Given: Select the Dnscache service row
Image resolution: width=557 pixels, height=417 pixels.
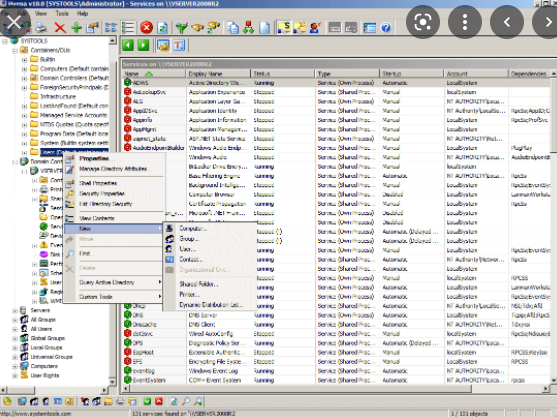Looking at the screenshot, I should coord(336,324).
